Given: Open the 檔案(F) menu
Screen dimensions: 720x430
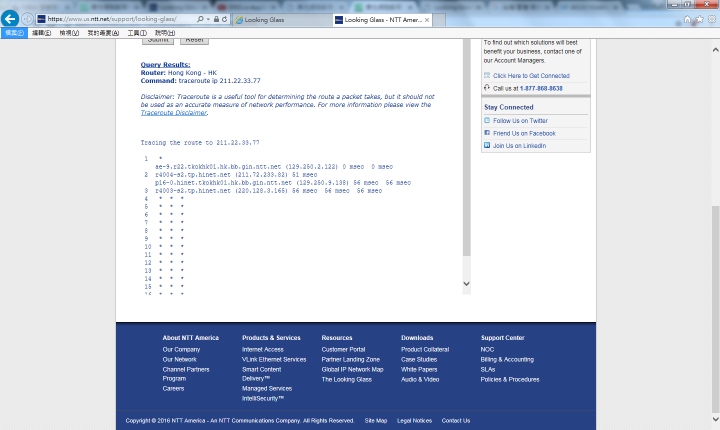Looking at the screenshot, I should click(14, 33).
